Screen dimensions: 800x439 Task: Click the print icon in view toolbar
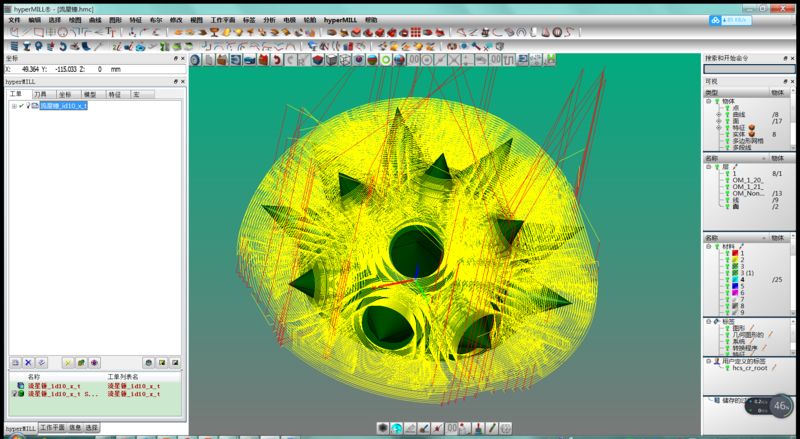pos(249,60)
